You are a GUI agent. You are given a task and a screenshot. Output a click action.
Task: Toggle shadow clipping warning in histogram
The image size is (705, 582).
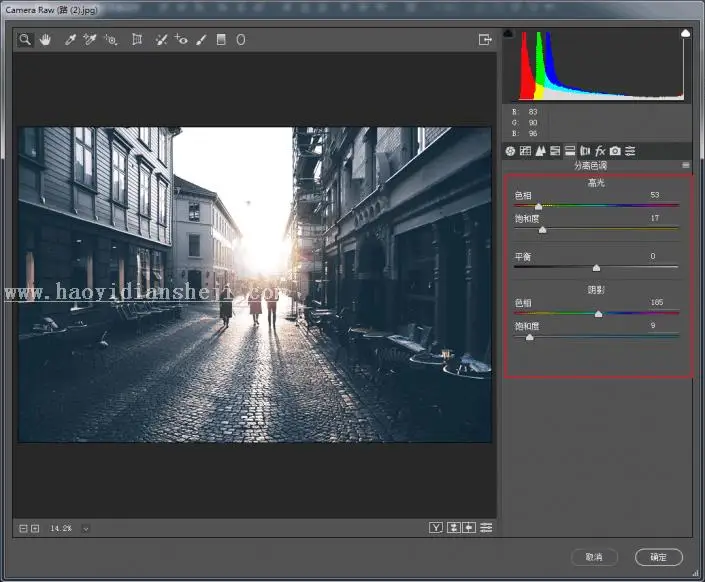(x=508, y=33)
